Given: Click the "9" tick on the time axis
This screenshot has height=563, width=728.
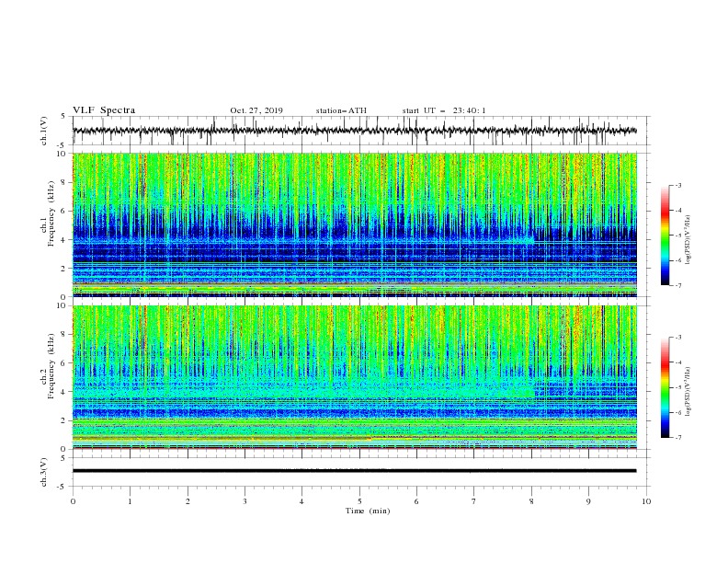Looking at the screenshot, I should (x=588, y=501).
